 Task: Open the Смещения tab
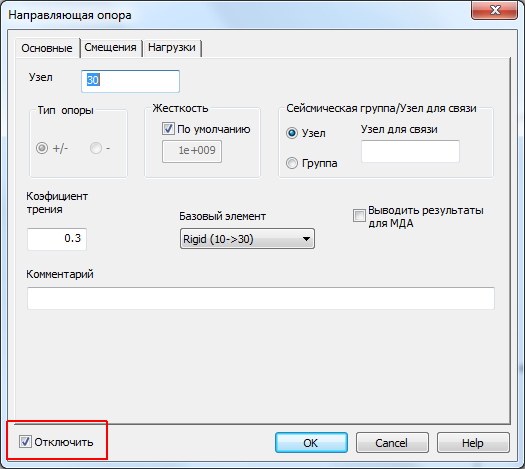[110, 48]
